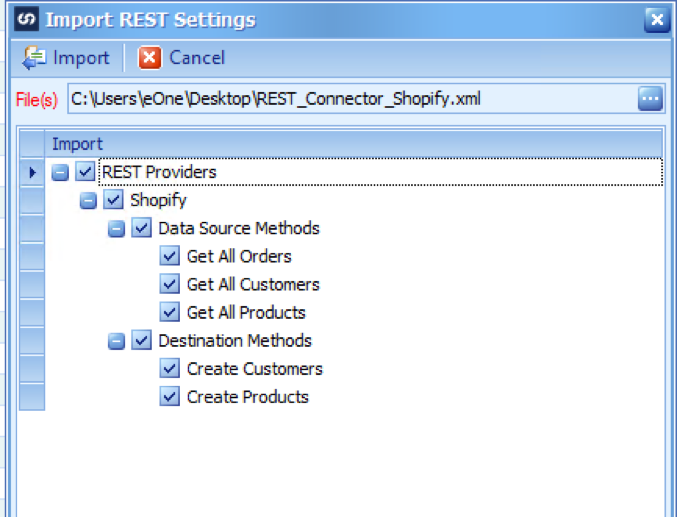The image size is (677, 517).
Task: Click into the File(s) path field
Action: (352, 99)
